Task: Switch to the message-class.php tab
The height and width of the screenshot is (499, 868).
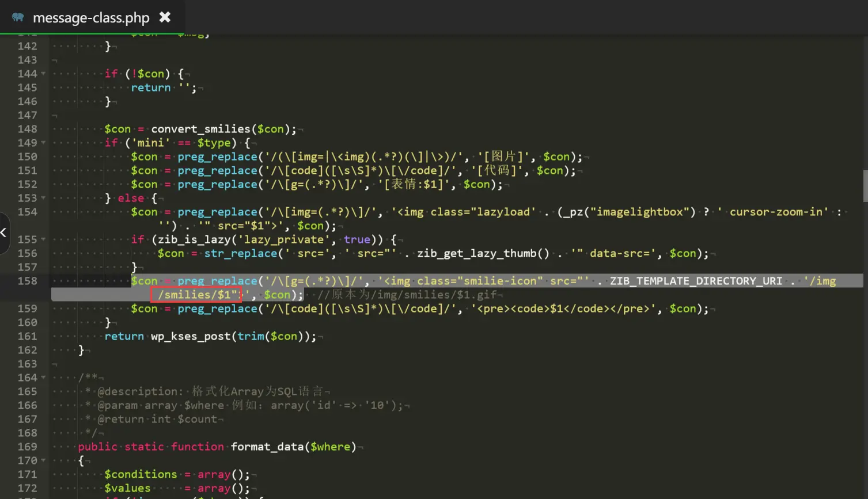Action: click(x=91, y=18)
